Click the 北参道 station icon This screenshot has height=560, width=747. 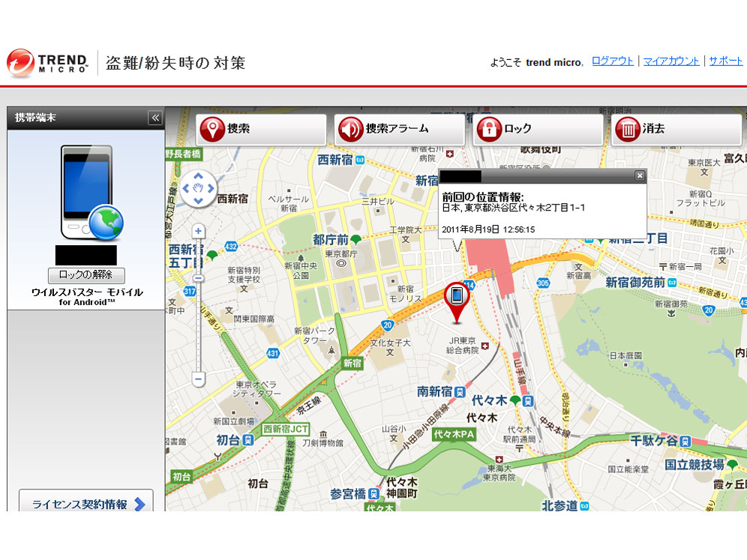[584, 506]
